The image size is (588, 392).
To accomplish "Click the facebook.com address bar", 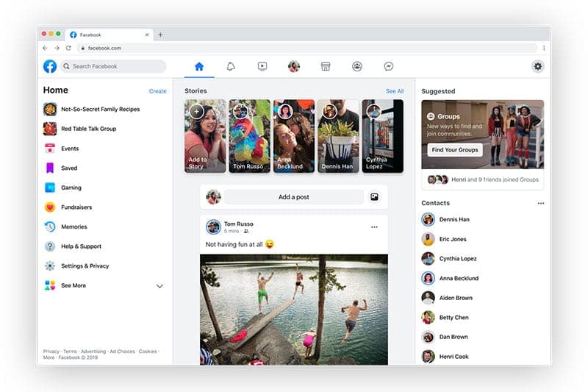I will pos(306,48).
